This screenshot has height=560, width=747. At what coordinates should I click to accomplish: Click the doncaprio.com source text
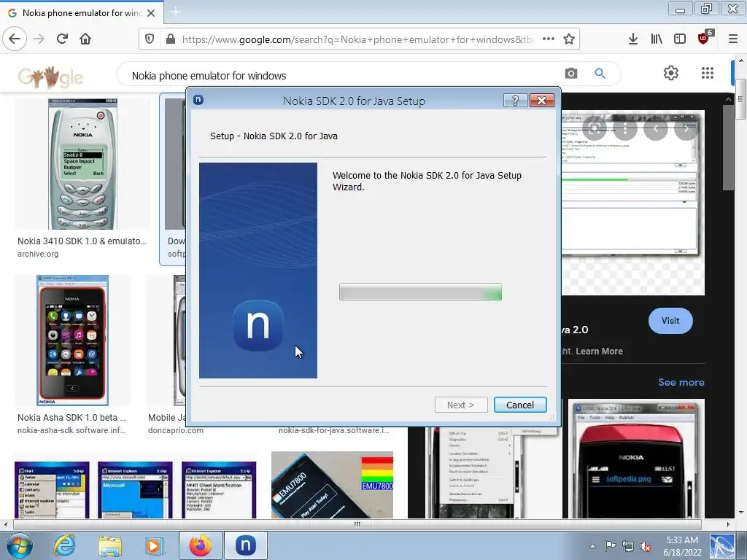pos(175,430)
